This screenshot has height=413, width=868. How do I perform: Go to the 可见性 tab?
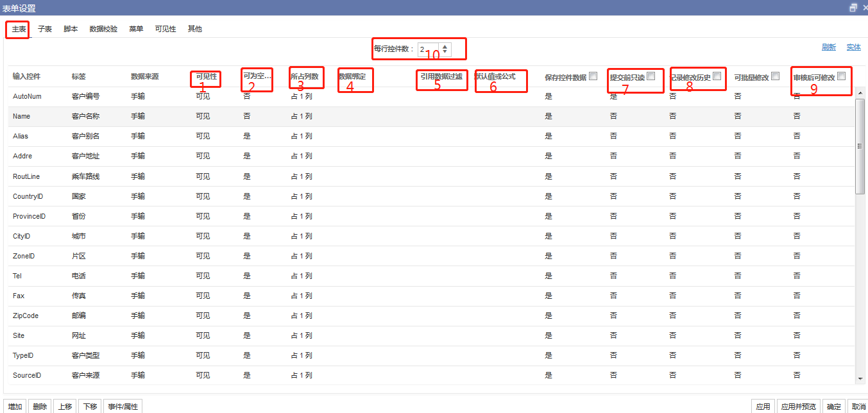165,29
